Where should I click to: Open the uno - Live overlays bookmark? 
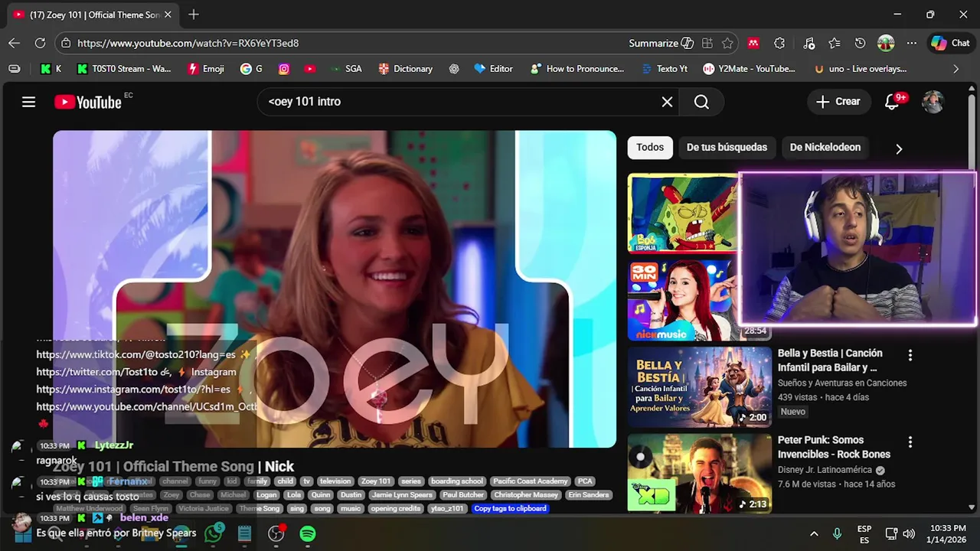click(861, 69)
